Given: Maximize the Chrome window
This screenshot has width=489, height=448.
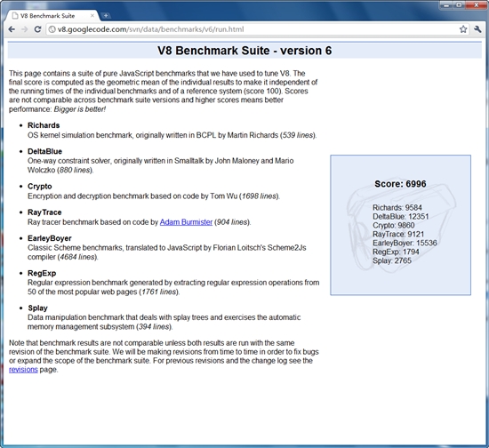Looking at the screenshot, I should pos(459,5).
